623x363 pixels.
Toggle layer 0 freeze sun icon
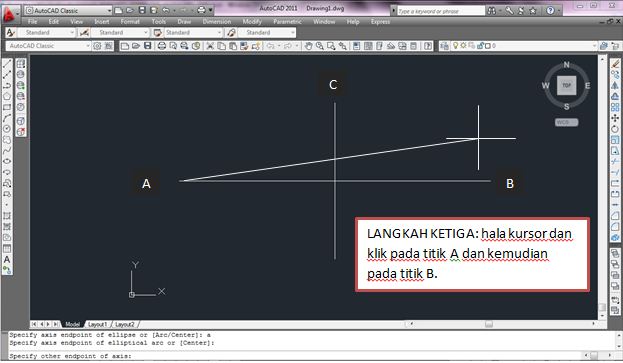(x=463, y=46)
